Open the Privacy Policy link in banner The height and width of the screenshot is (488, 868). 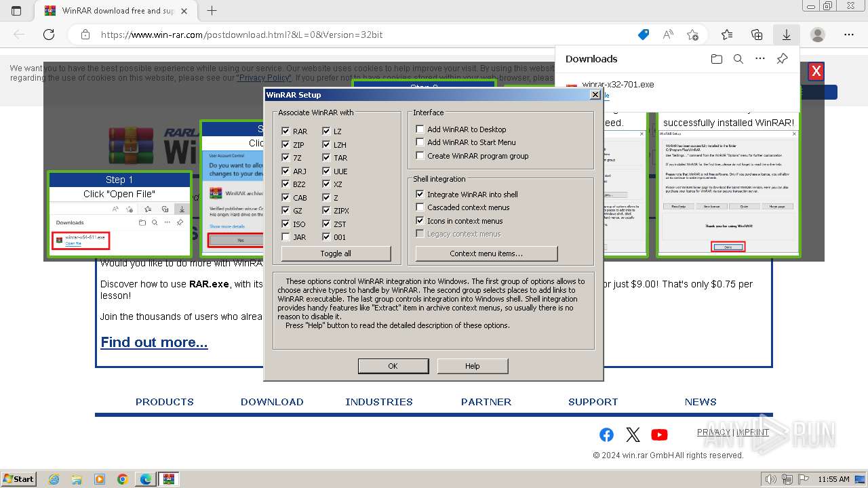pyautogui.click(x=264, y=78)
